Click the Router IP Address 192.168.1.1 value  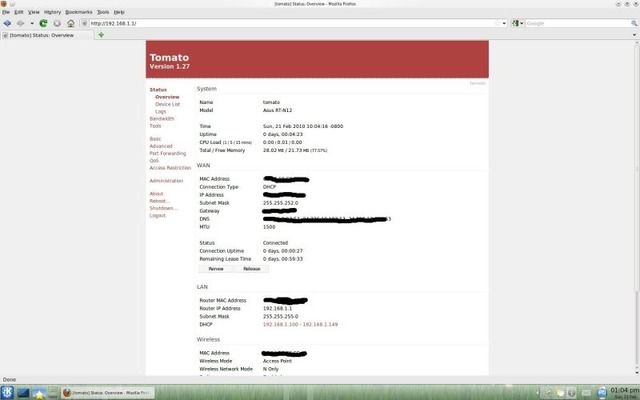click(277, 309)
